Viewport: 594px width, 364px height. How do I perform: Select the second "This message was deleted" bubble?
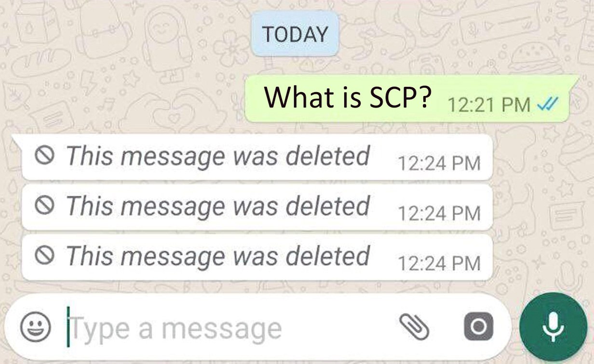tap(257, 207)
